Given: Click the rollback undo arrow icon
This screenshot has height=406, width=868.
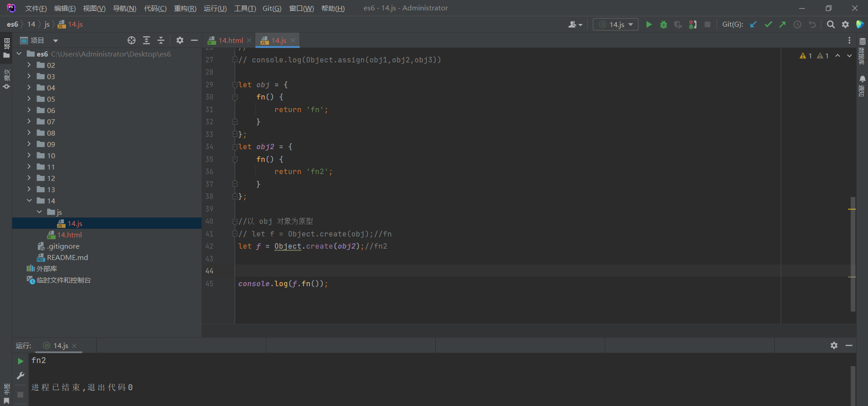Looking at the screenshot, I should (812, 24).
